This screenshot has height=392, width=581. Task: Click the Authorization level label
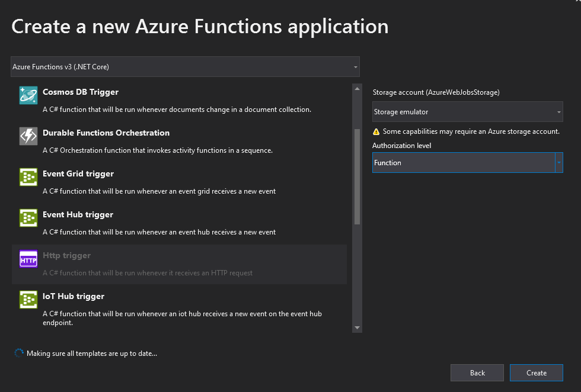coord(402,146)
